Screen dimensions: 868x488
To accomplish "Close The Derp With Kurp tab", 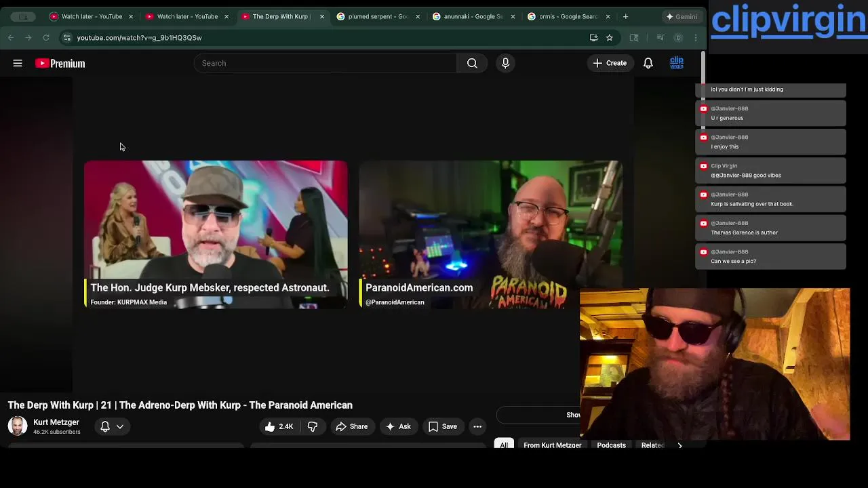I will pos(322,16).
